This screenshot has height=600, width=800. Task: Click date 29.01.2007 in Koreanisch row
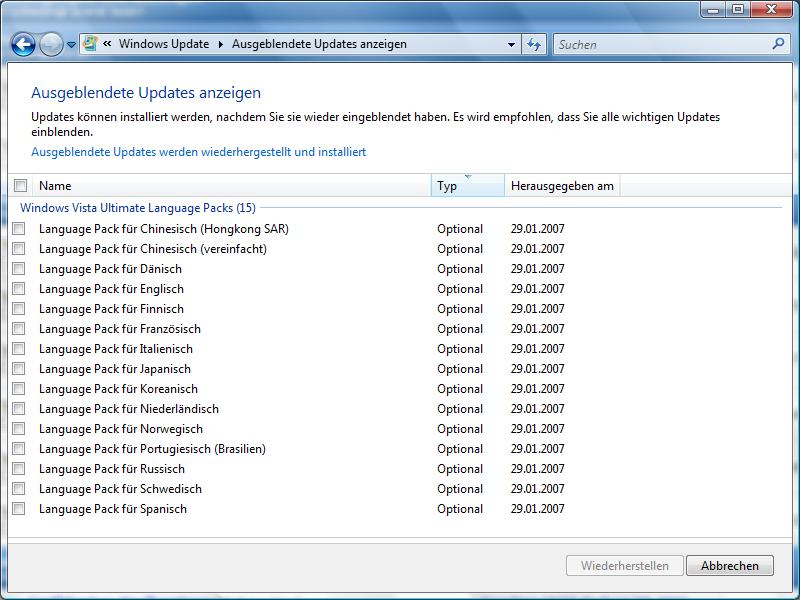click(x=538, y=389)
